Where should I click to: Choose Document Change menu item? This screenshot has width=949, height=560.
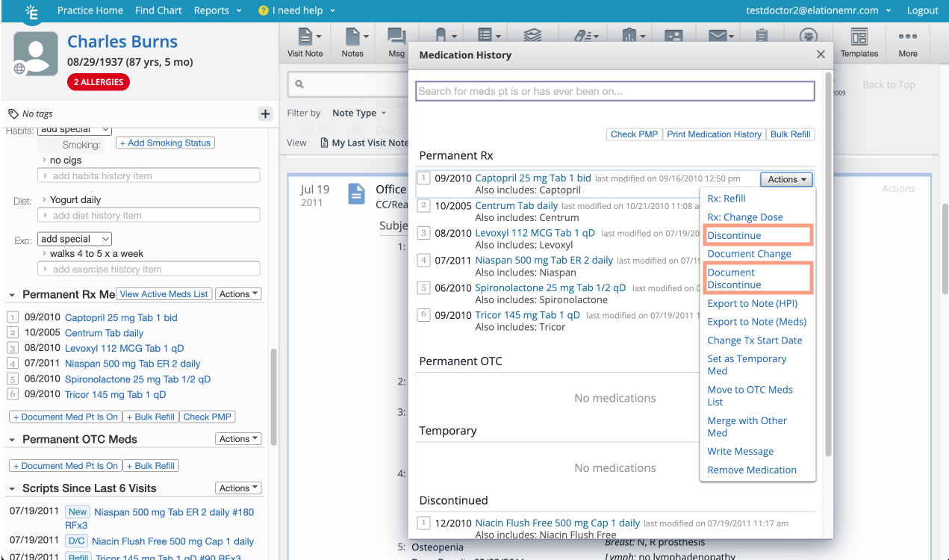tap(749, 254)
